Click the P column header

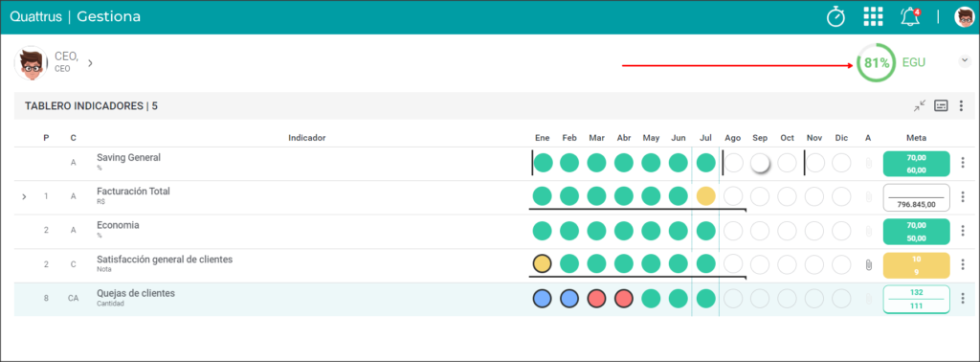46,138
